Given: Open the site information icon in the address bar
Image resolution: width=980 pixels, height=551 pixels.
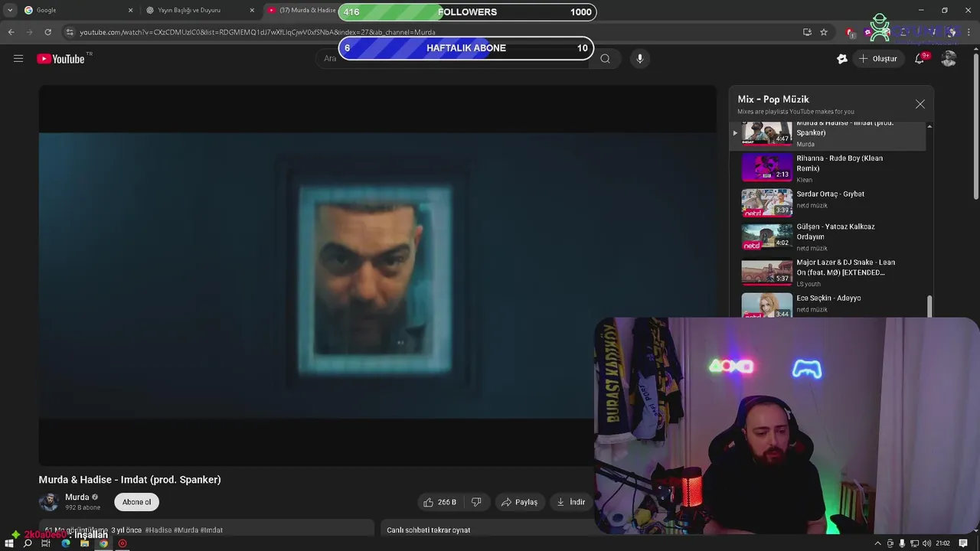Looking at the screenshot, I should tap(70, 32).
